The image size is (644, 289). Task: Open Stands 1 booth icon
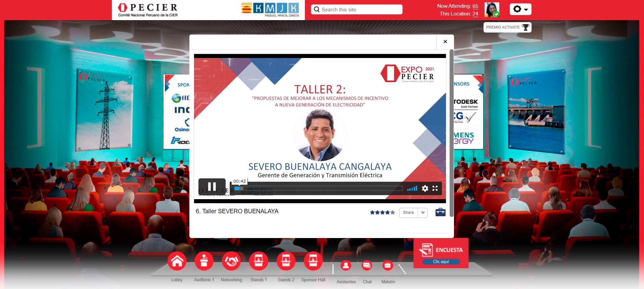tap(259, 261)
